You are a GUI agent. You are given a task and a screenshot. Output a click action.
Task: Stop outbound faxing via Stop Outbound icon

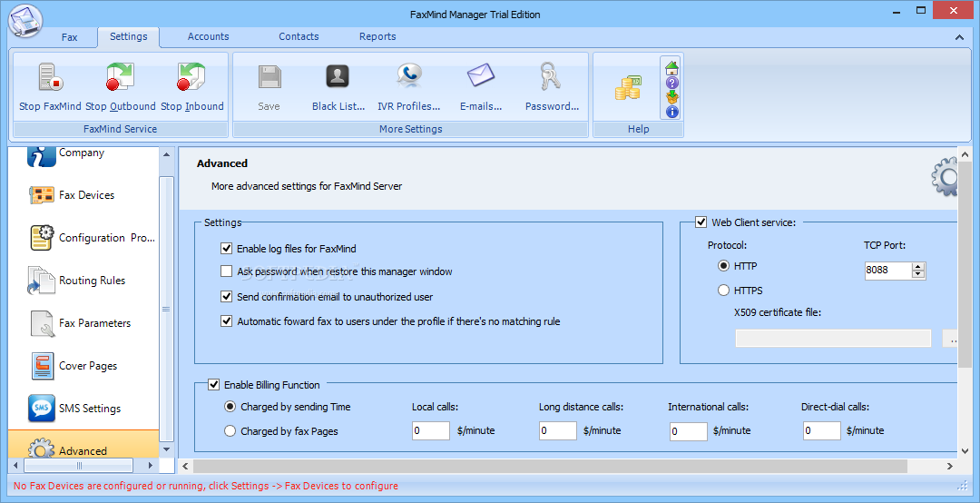click(x=120, y=78)
